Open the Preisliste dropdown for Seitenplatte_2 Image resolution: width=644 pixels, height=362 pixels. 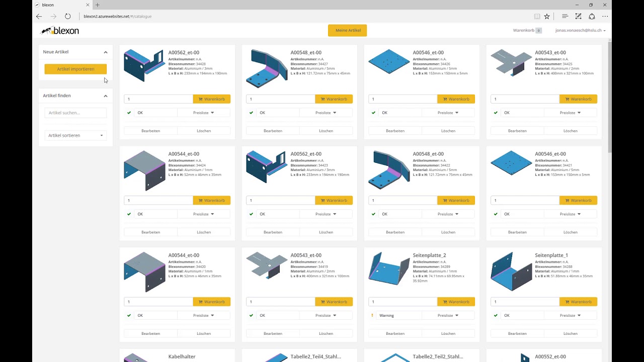point(448,316)
